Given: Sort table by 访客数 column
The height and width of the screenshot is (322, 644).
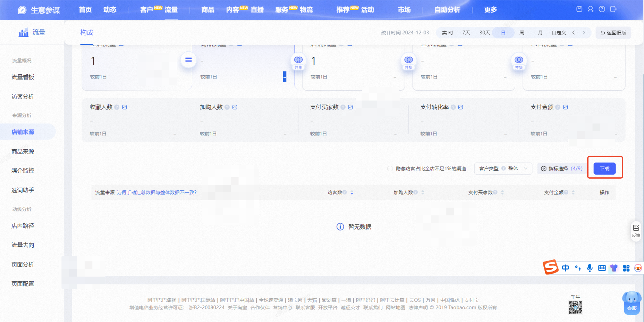Looking at the screenshot, I should coord(352,193).
